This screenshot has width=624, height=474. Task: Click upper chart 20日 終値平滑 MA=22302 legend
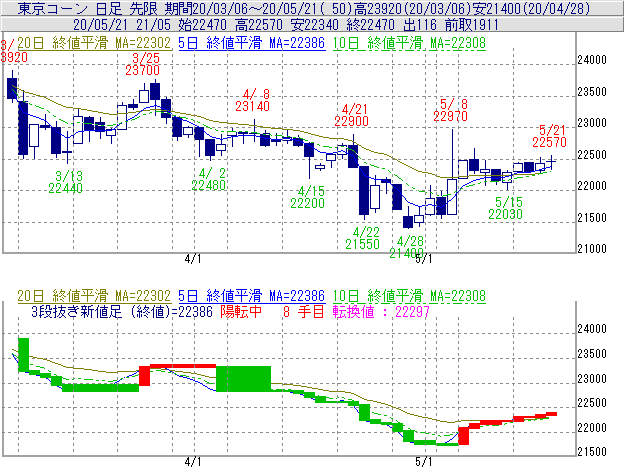point(94,43)
